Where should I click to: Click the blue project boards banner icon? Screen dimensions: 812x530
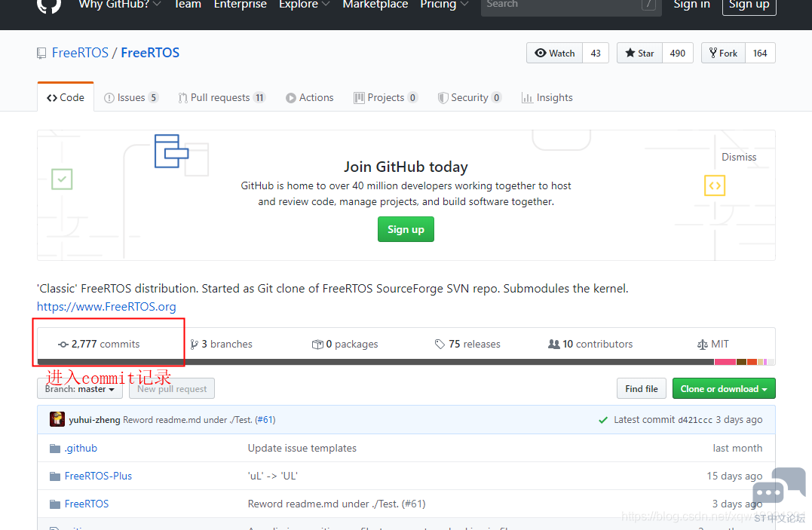(171, 151)
